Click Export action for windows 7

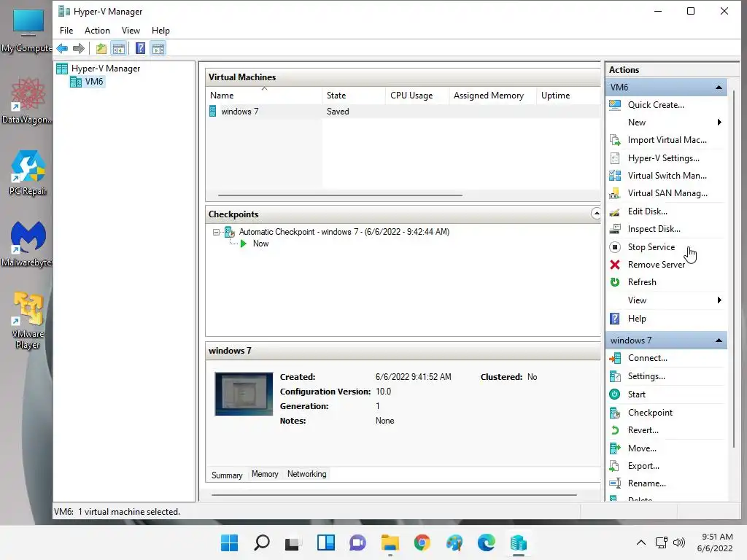click(x=643, y=466)
